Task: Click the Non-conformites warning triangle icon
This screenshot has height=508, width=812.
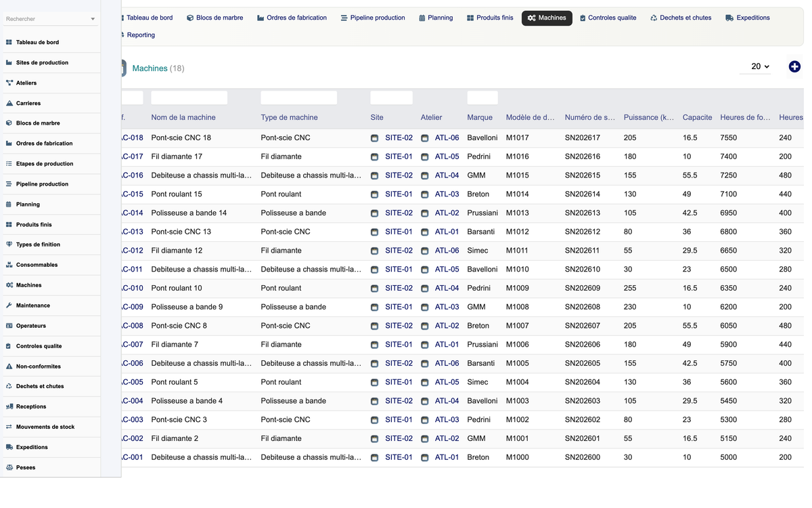Action: (9, 366)
